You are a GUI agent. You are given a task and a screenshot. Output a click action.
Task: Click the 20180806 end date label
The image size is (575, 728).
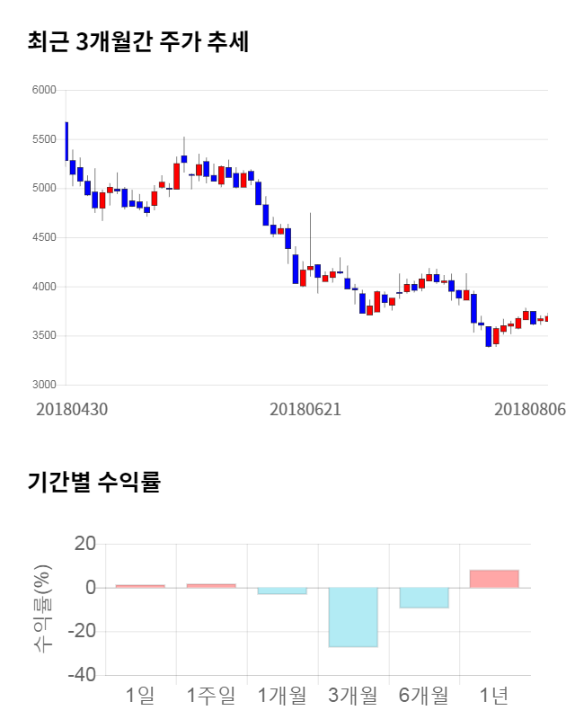[530, 409]
